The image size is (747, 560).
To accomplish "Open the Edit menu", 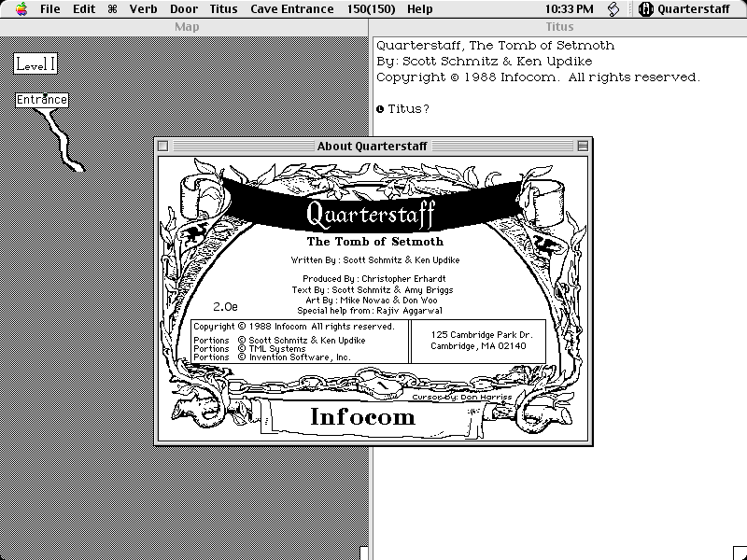I will pos(84,8).
